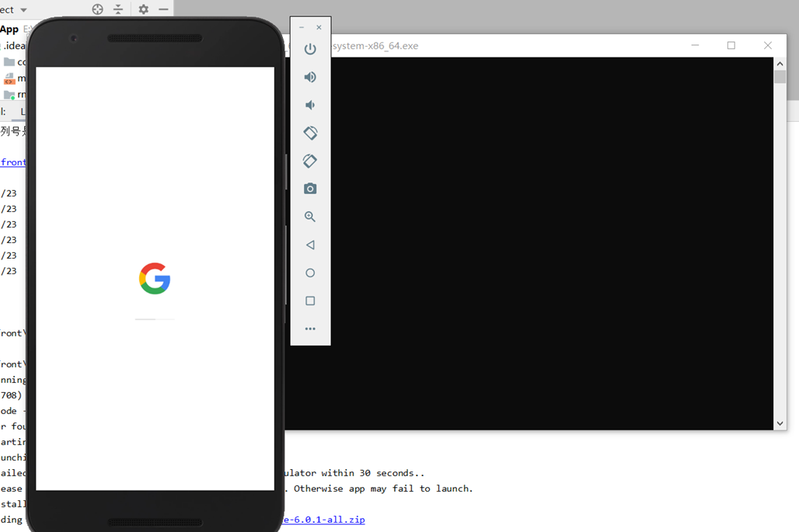The image size is (799, 532).
Task: Lower emulator volume with volume down icon
Action: [310, 105]
